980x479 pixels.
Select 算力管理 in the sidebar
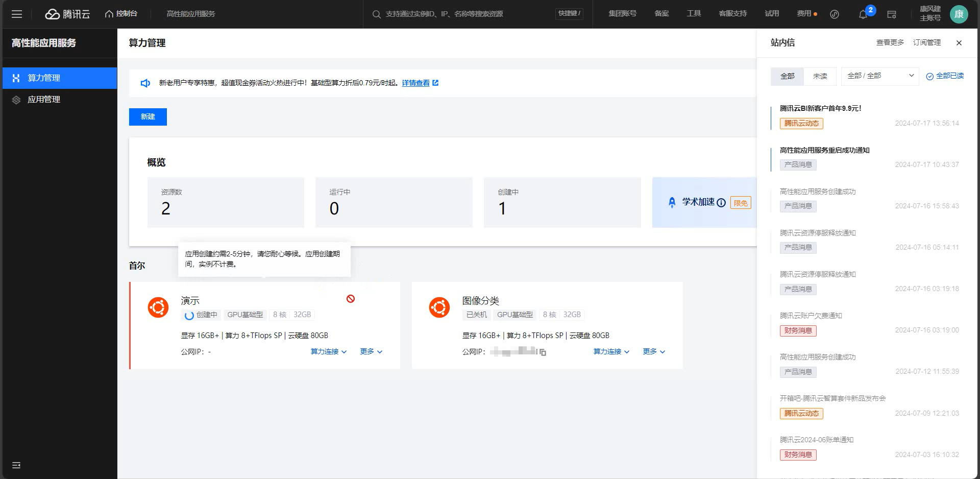[x=60, y=78]
